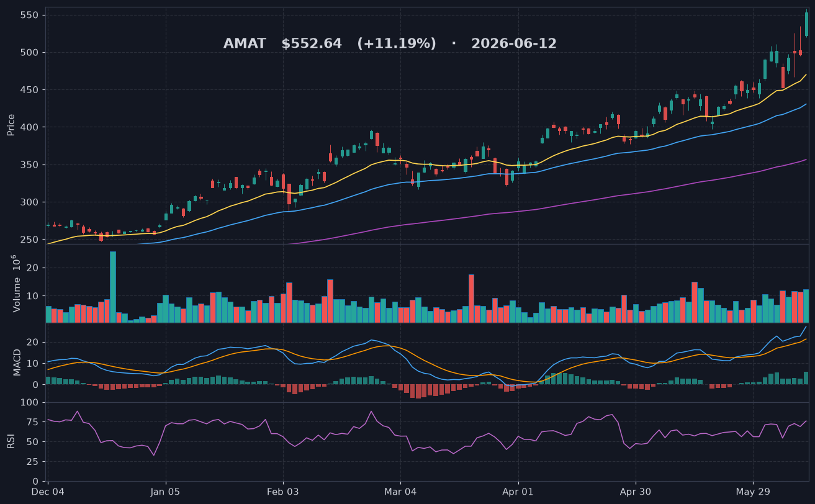Viewport: 815px width, 504px height.
Task: Click the Price axis label
Action: 11,125
